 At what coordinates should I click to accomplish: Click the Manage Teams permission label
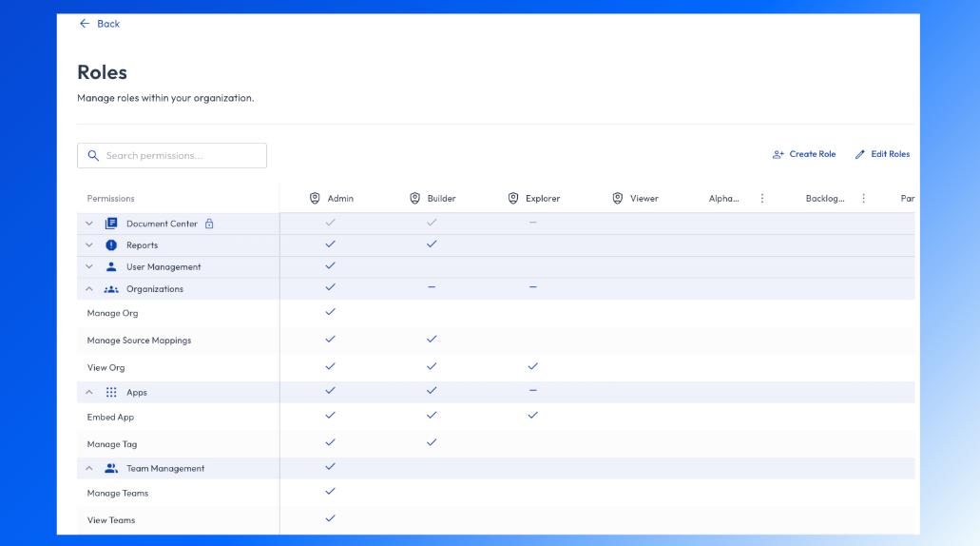coord(118,493)
